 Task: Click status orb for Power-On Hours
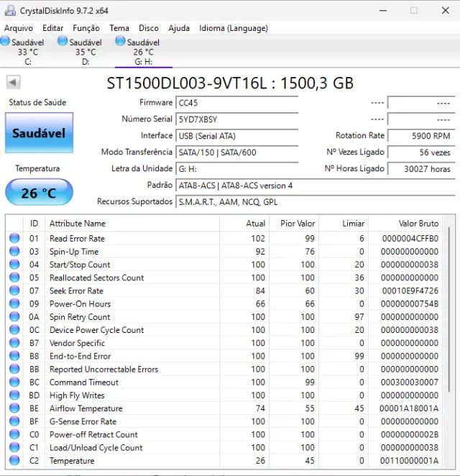pyautogui.click(x=14, y=303)
